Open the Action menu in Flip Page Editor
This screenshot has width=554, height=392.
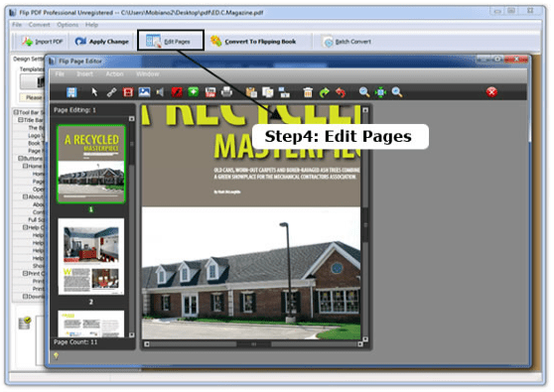114,73
